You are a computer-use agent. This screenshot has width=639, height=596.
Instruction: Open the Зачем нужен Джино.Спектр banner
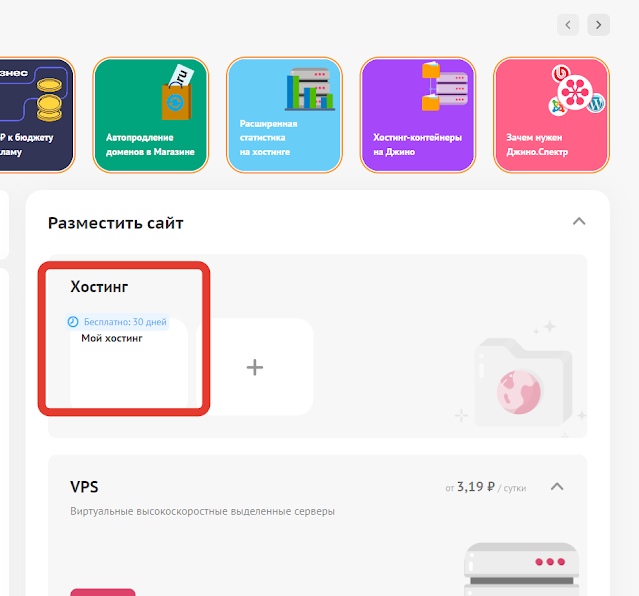[551, 115]
